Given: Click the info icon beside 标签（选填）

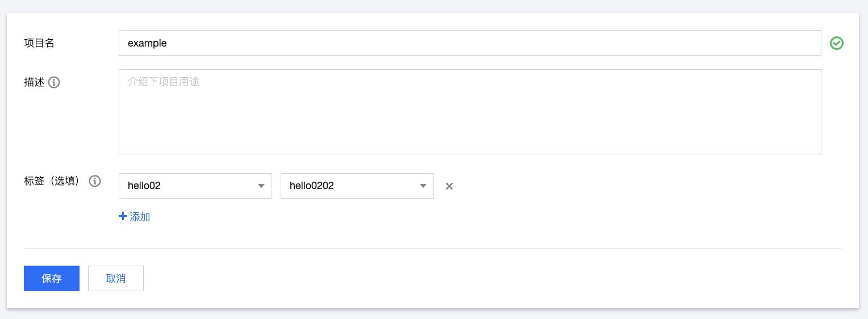Looking at the screenshot, I should pos(95,181).
